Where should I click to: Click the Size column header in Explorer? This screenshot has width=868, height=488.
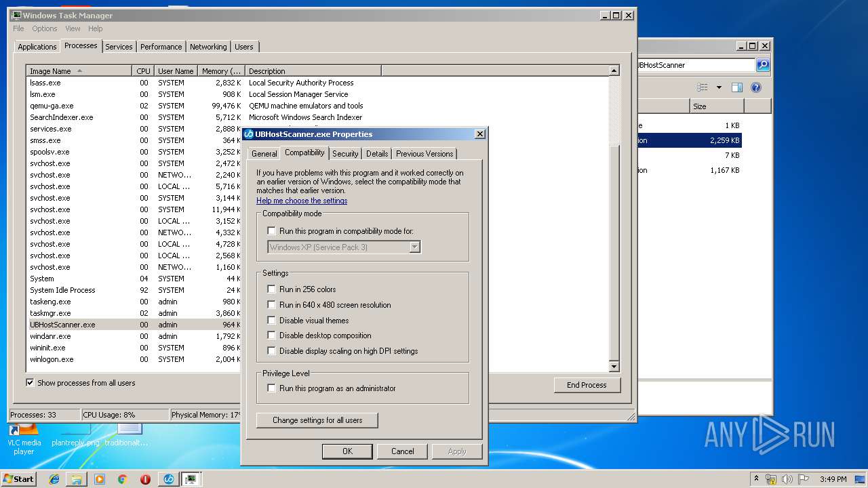pos(717,106)
